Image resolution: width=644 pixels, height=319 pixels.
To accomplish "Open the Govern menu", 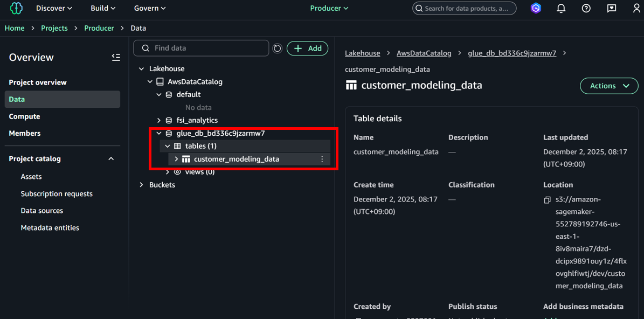I will 150,8.
